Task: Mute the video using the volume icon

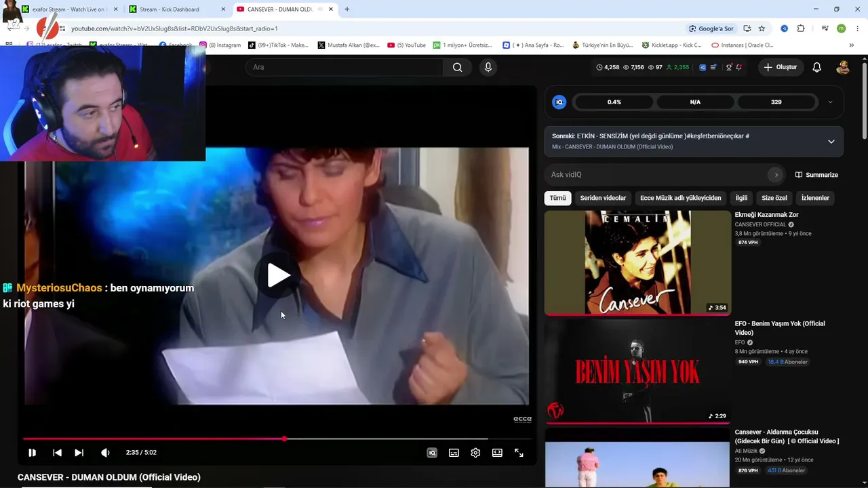Action: point(105,453)
